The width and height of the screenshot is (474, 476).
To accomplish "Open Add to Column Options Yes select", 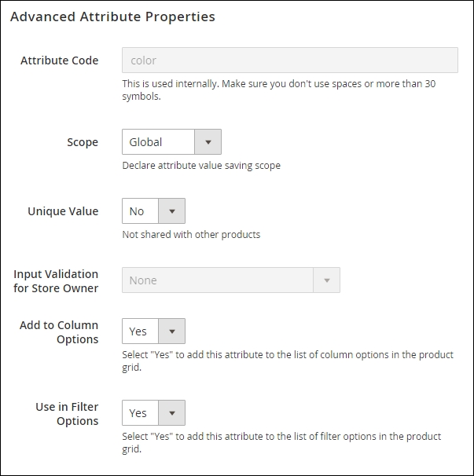I will [x=141, y=331].
